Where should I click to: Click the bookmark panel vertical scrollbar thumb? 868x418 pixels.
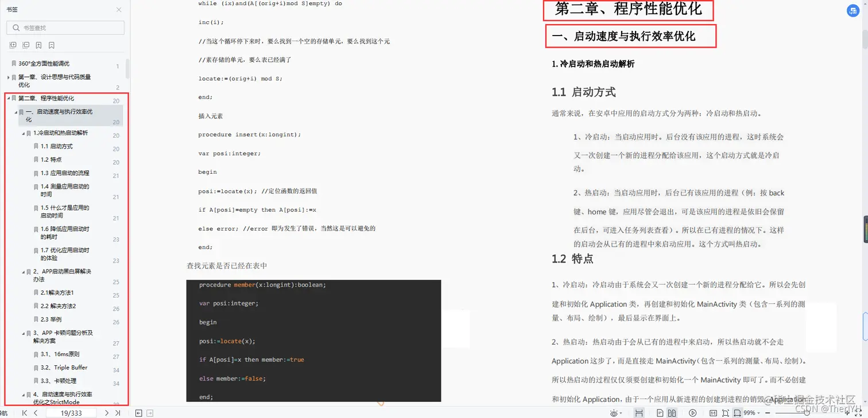tap(127, 69)
